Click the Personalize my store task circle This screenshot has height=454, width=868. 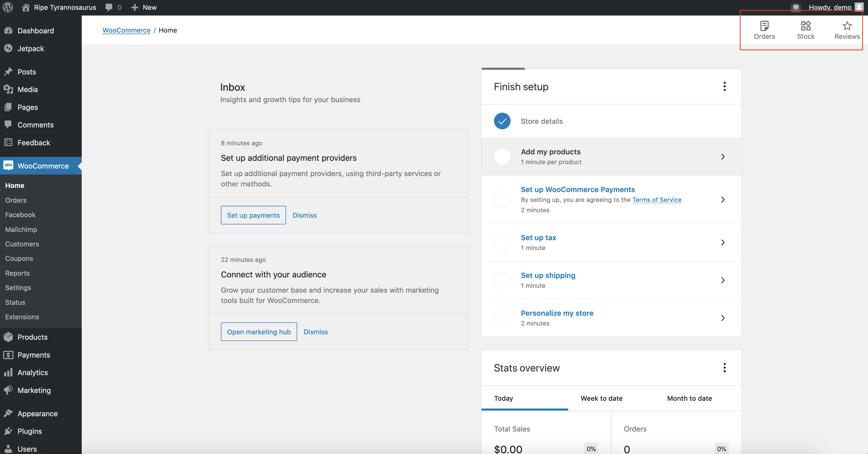click(x=502, y=318)
